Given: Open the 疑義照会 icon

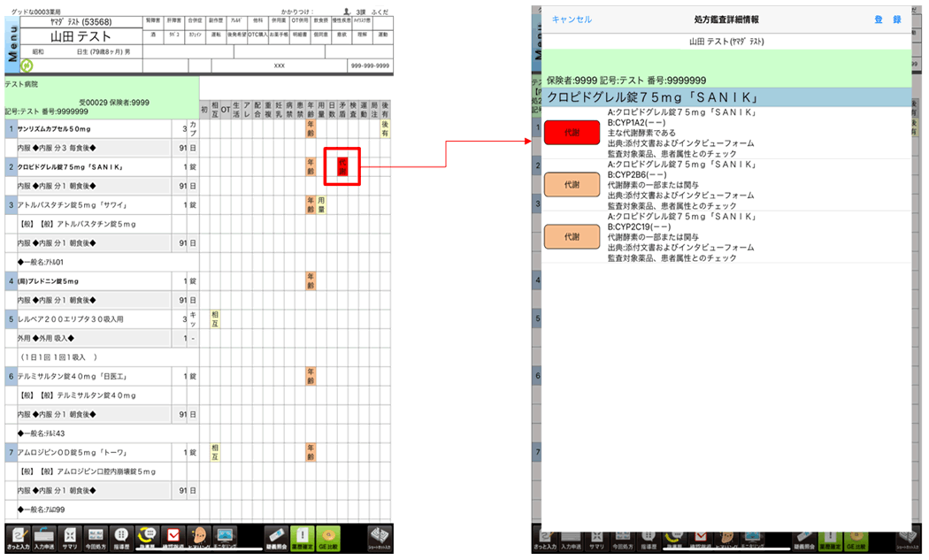Looking at the screenshot, I should click(x=275, y=539).
